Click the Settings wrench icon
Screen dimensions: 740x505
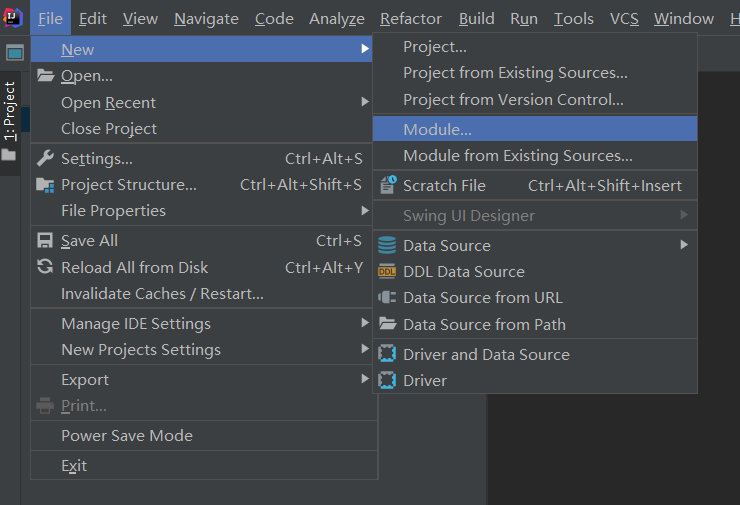[45, 158]
